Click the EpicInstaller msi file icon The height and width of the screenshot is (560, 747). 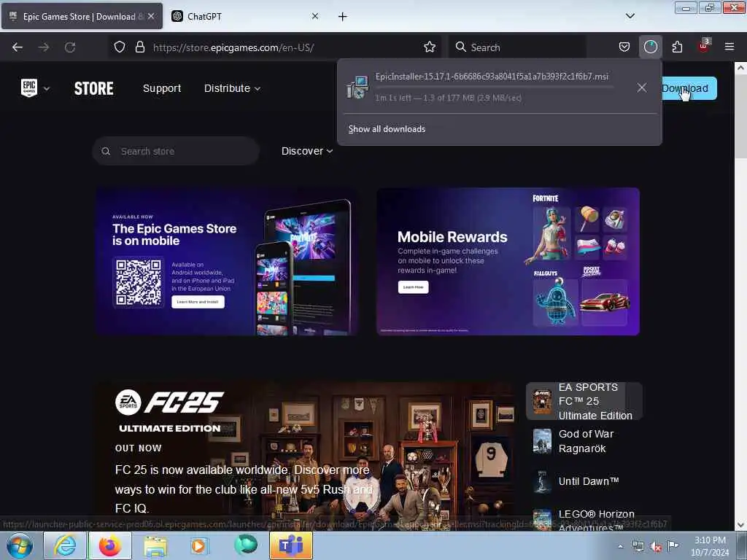pyautogui.click(x=357, y=87)
